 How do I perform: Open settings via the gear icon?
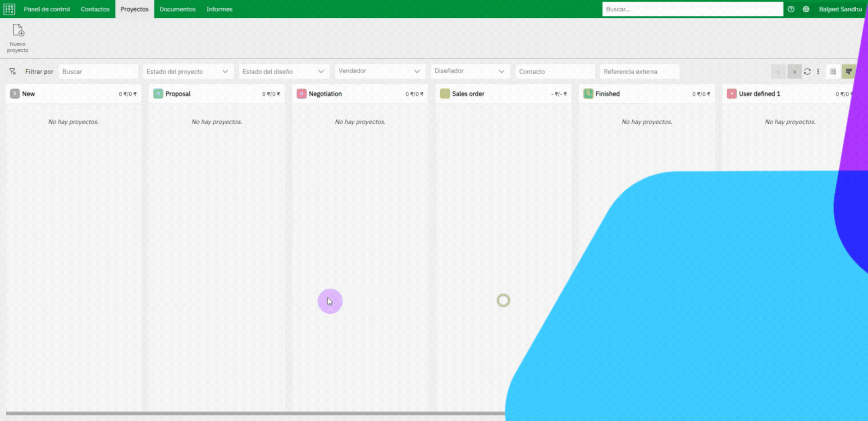pos(806,9)
